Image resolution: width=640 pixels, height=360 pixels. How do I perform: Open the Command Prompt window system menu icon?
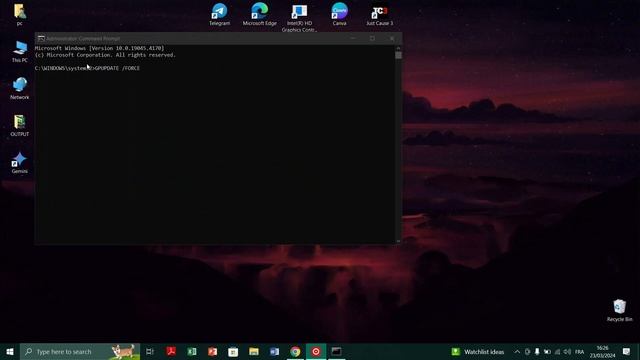[x=41, y=38]
